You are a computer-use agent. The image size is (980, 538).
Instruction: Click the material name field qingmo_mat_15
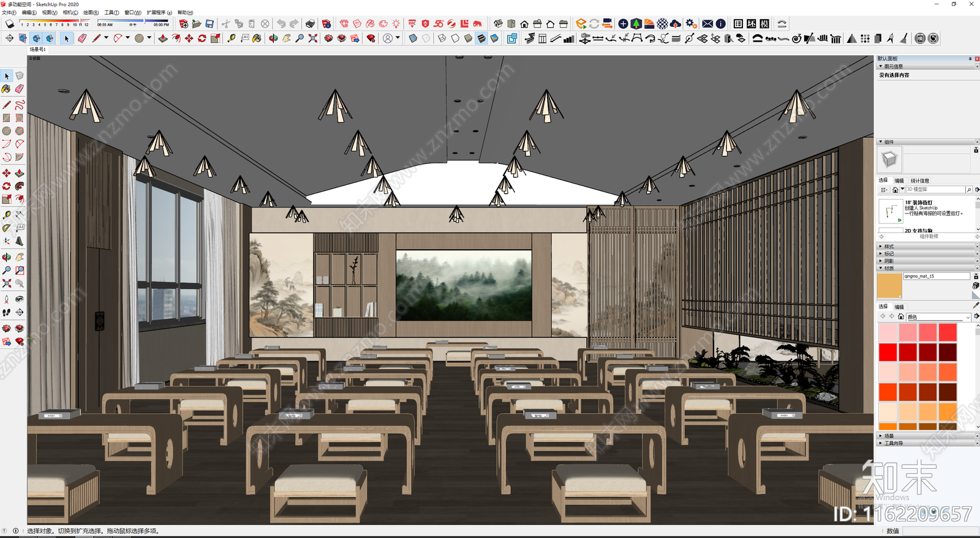pyautogui.click(x=937, y=277)
